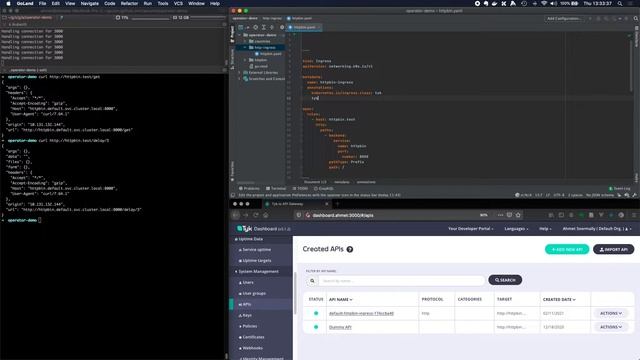Open user account dropdown in Tyk header
Screen dimensions: 640x360
pos(596,229)
